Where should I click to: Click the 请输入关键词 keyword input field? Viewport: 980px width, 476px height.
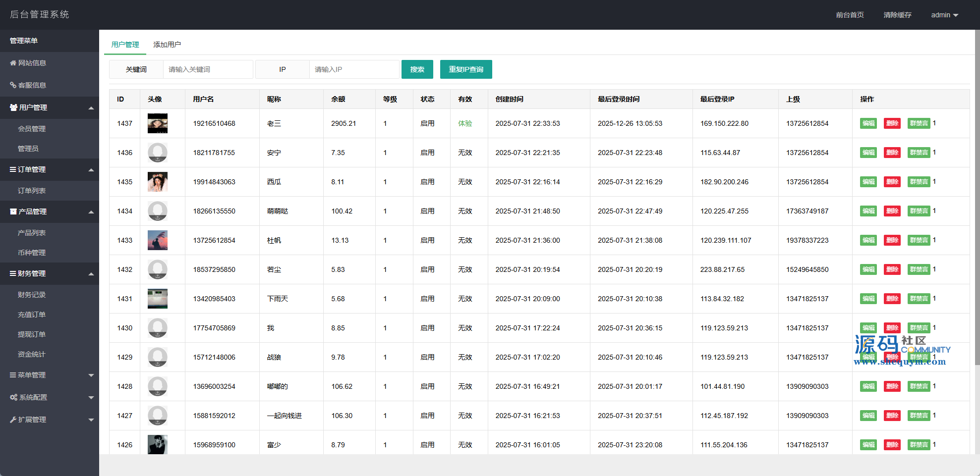[208, 69]
